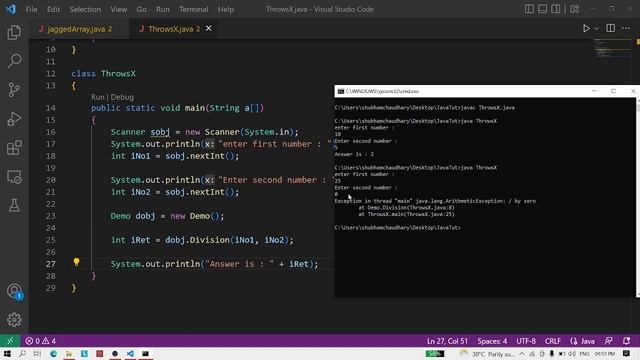Screen dimensions: 640x360
Task: Open the Windows notification center
Action: (627, 353)
